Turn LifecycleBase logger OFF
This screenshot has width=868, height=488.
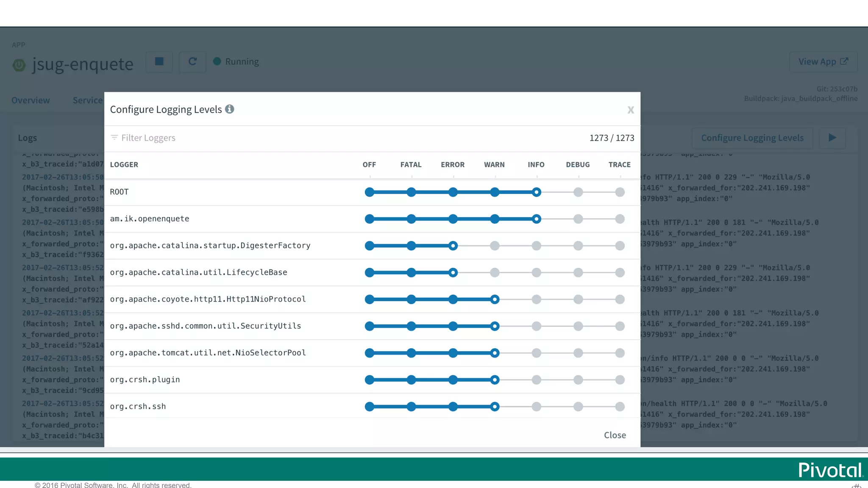coord(370,272)
